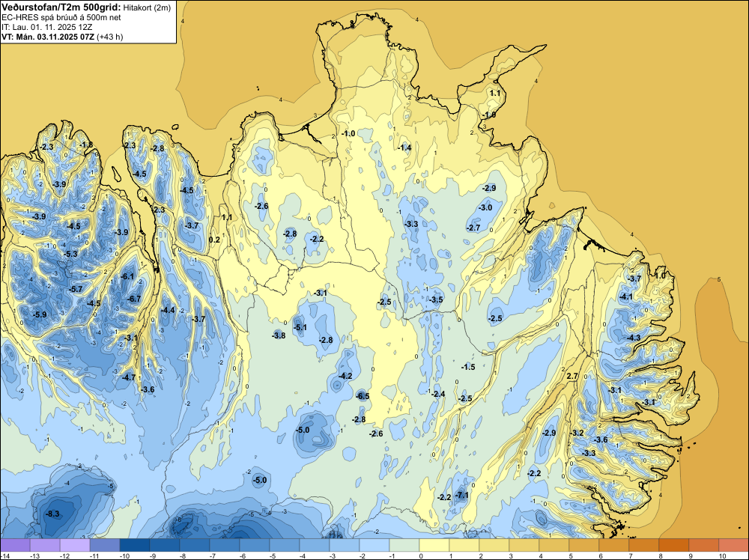Image resolution: width=749 pixels, height=560 pixels.
Task: Click the '-2.4' temperature value
Action: 438,394
